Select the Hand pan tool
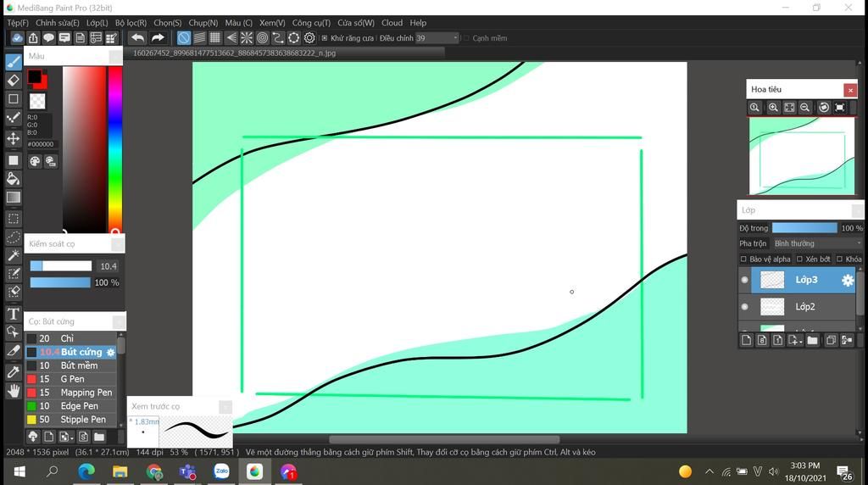The width and height of the screenshot is (868, 485). pos(14,391)
